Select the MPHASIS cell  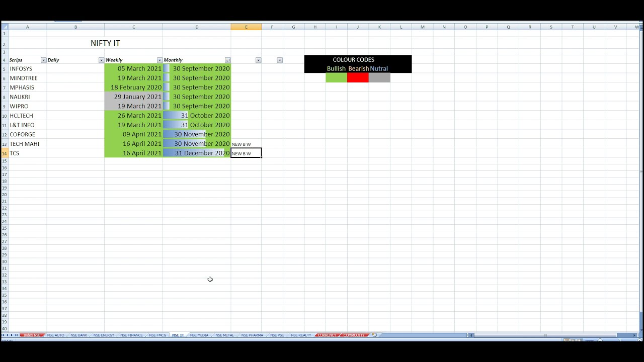point(28,87)
